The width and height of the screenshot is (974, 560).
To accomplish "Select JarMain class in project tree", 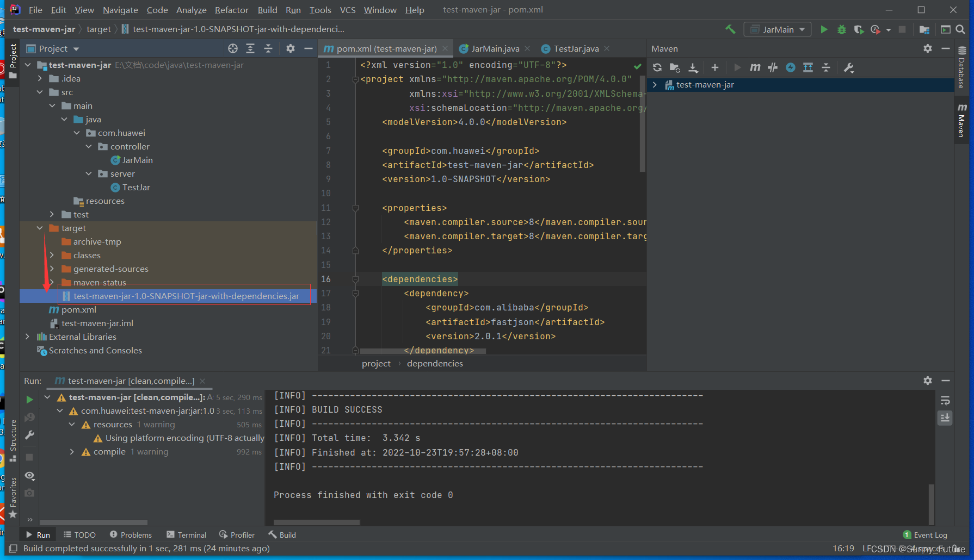I will (132, 160).
